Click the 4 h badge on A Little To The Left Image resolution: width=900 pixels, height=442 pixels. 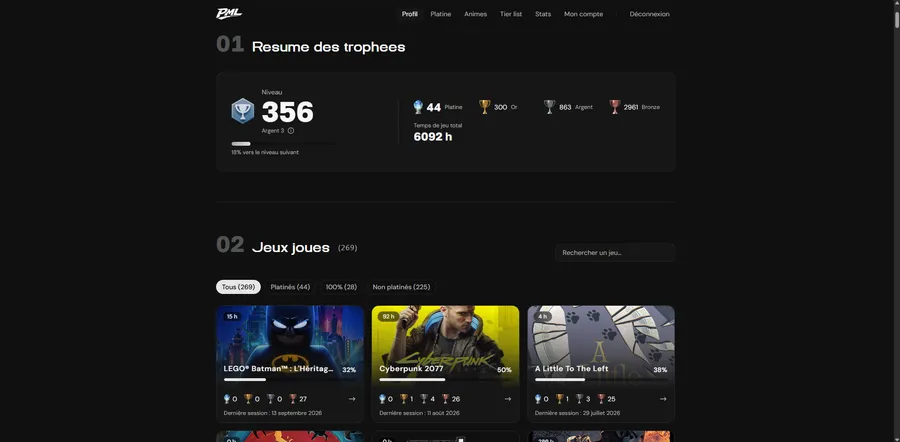click(x=542, y=316)
